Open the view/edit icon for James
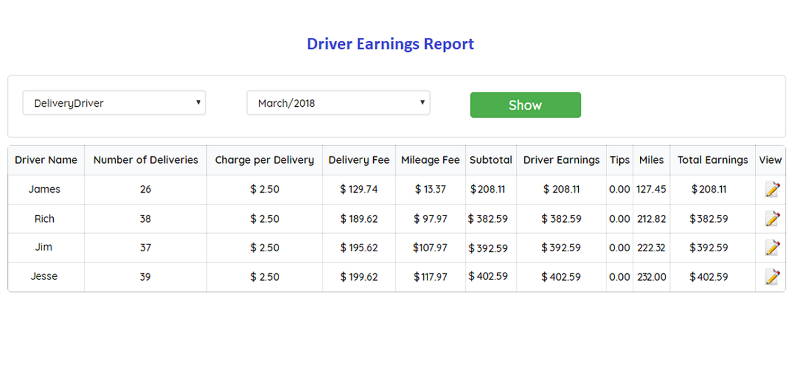The image size is (800, 366). [x=772, y=189]
